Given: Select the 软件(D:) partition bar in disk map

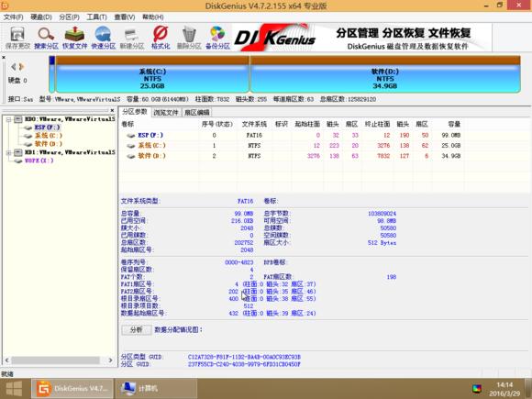Looking at the screenshot, I should pos(384,74).
